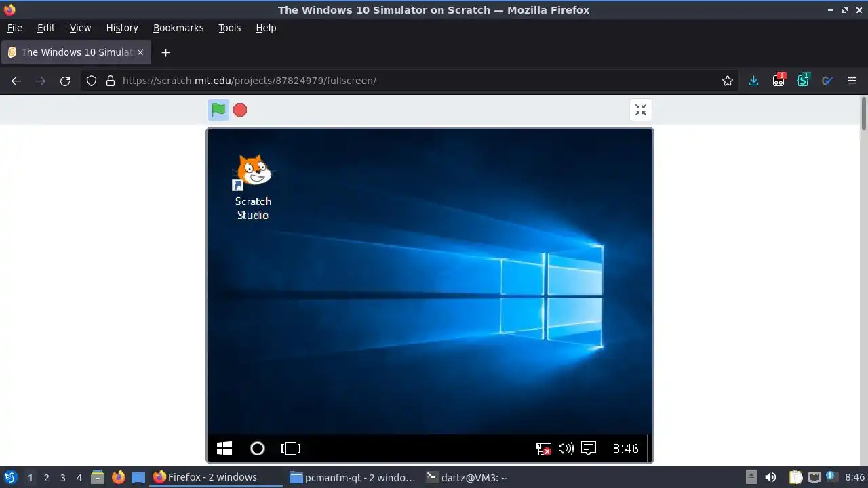The width and height of the screenshot is (868, 488).
Task: Click the system volume speaker in the panel
Action: 770,478
